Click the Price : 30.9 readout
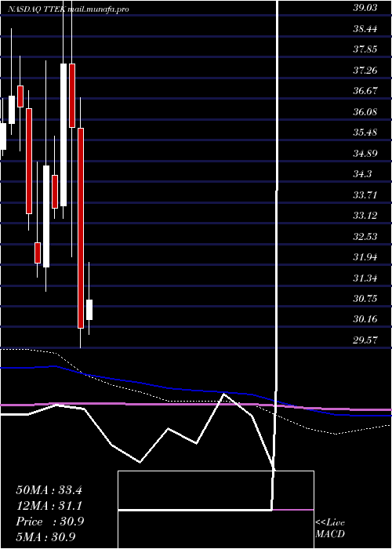392x549 pixels. [x=49, y=522]
